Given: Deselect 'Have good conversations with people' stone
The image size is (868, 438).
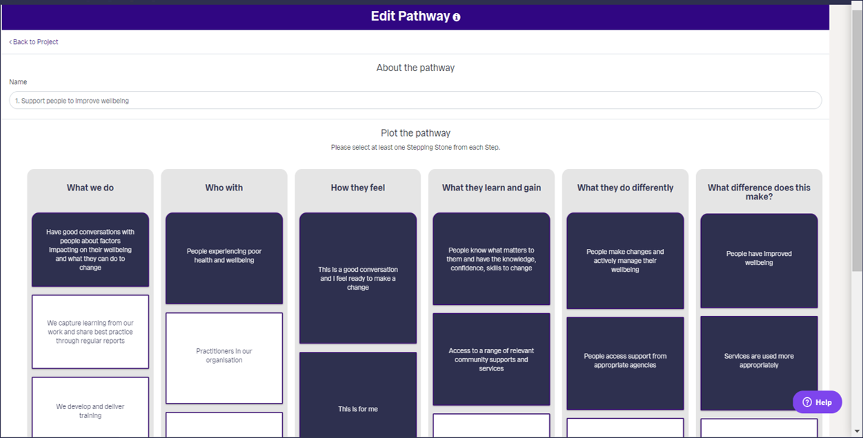Looking at the screenshot, I should [x=90, y=250].
